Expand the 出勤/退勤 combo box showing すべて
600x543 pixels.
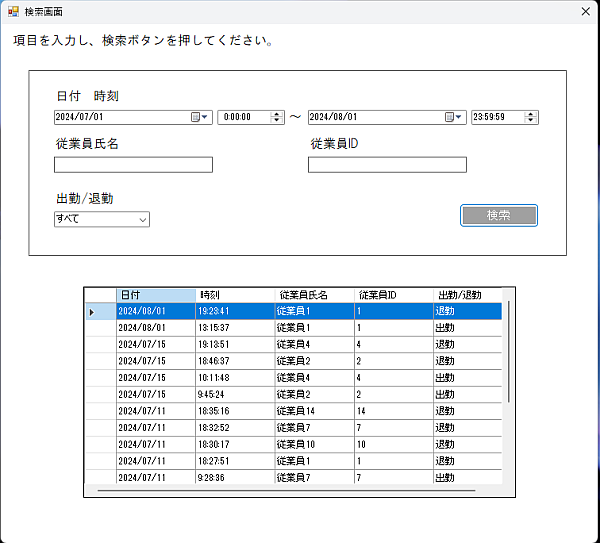(143, 220)
